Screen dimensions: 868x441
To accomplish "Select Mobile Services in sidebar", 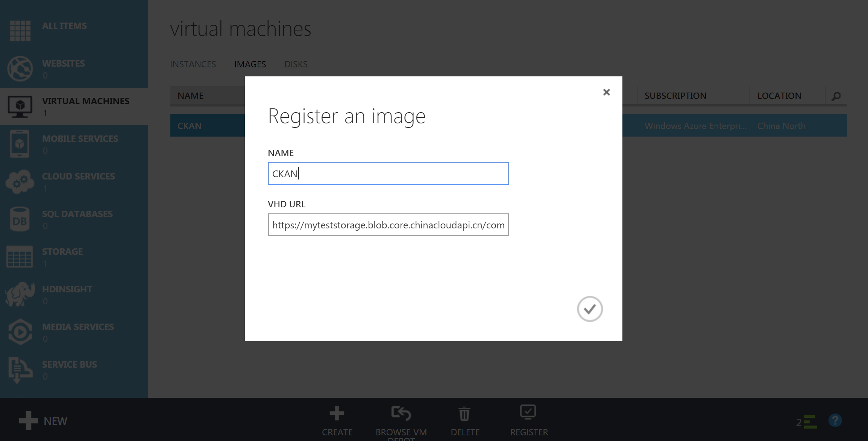I will pos(80,139).
